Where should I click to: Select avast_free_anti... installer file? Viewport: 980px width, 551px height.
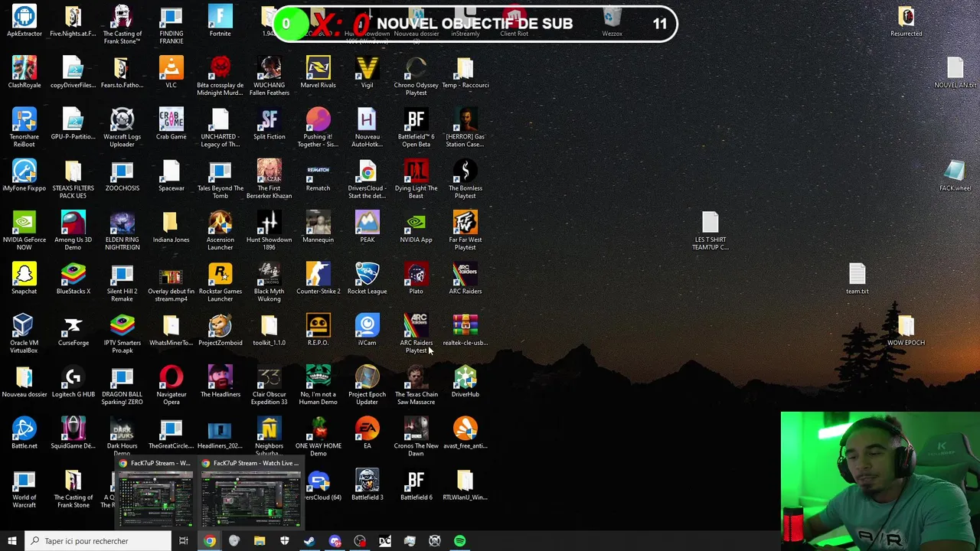pos(465,432)
